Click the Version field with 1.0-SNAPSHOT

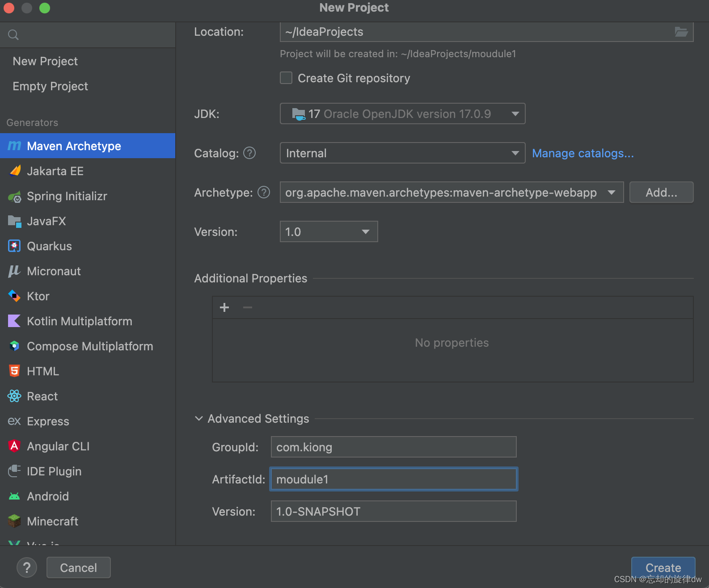pos(393,512)
